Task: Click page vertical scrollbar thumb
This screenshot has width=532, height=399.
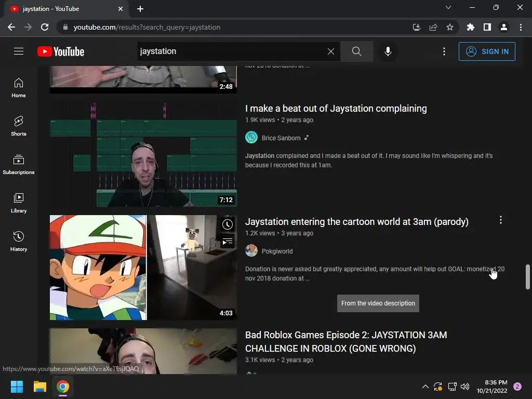Action: coord(528,276)
